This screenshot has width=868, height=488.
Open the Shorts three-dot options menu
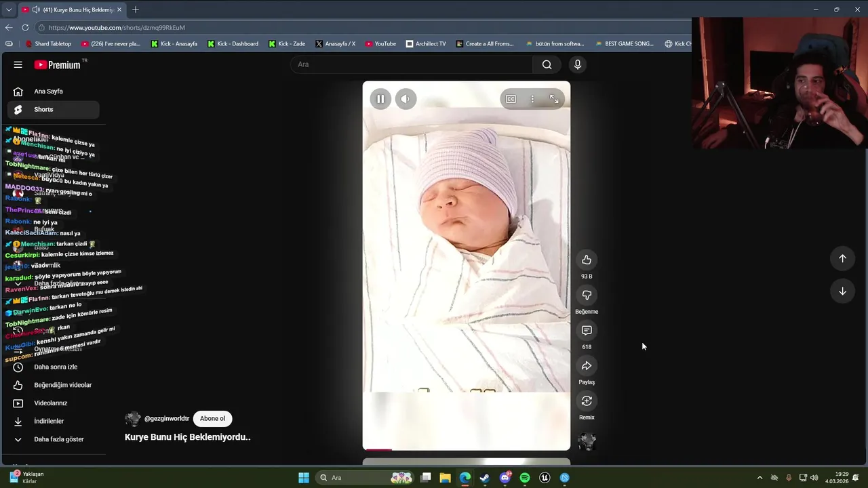532,99
